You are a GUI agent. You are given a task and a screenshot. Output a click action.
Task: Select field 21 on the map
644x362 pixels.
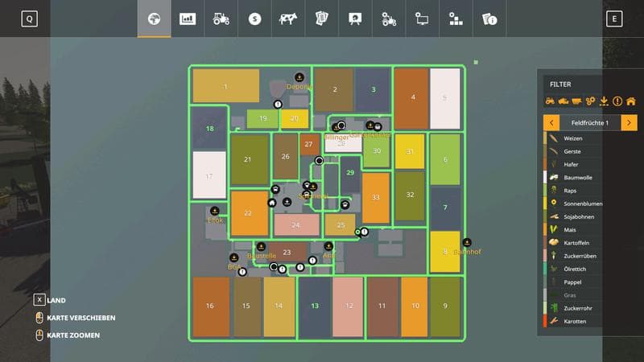click(250, 159)
